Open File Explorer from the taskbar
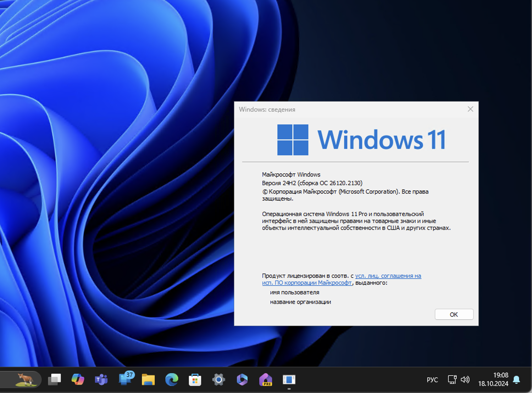 [x=148, y=380]
